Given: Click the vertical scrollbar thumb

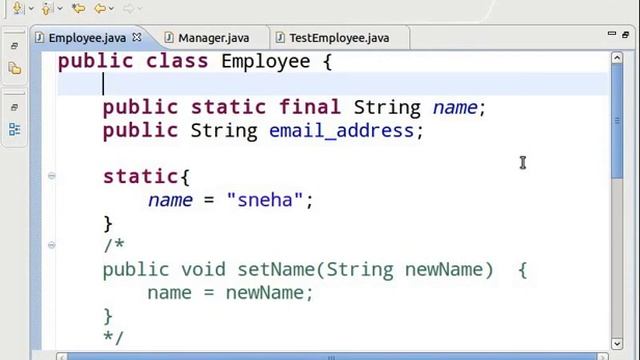Looking at the screenshot, I should coord(617,121).
